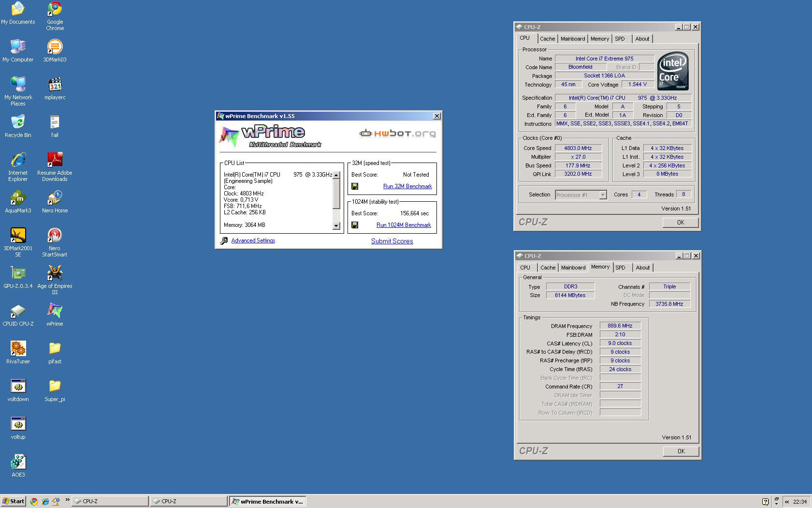Select the AquaMark3 desktop icon
This screenshot has width=812, height=508.
point(18,202)
